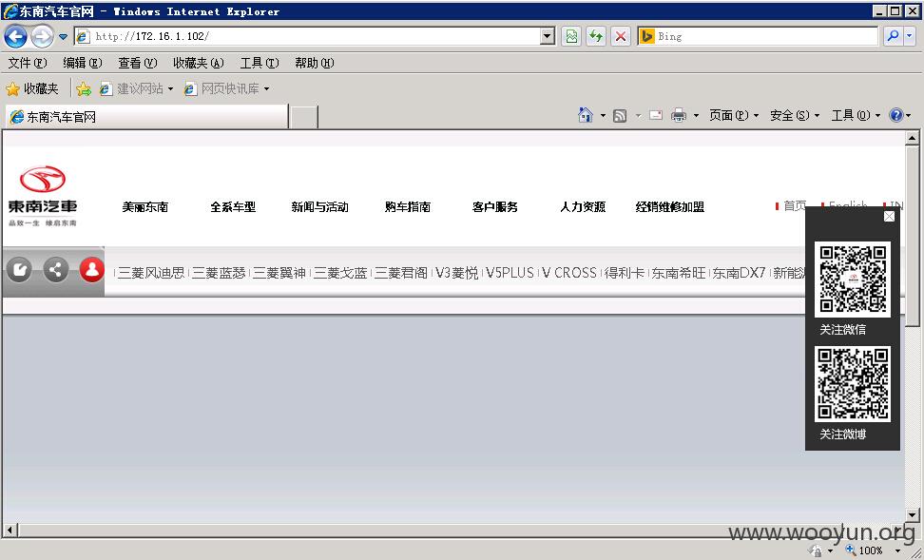This screenshot has width=924, height=560.
Task: Select the 东南汽车官网 browser tab
Action: 146,117
